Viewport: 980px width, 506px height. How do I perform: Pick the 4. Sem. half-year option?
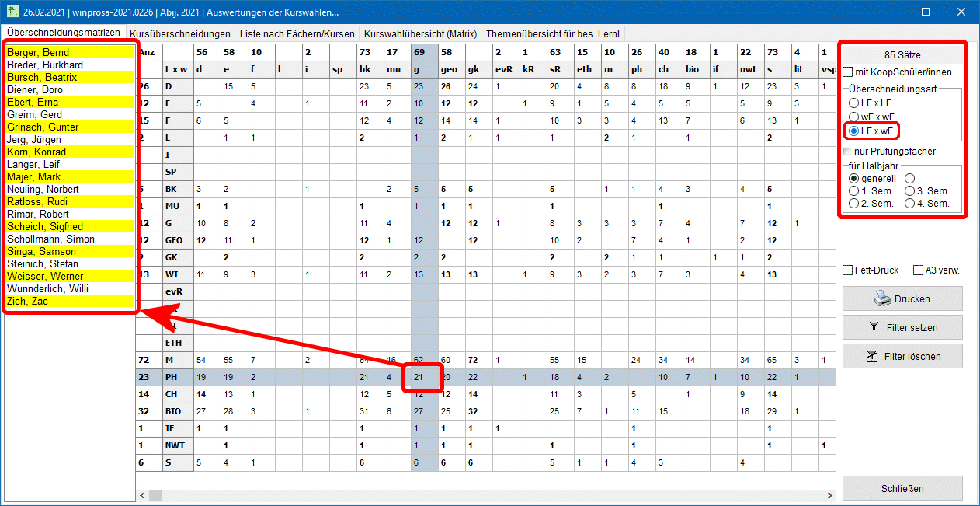coord(909,204)
